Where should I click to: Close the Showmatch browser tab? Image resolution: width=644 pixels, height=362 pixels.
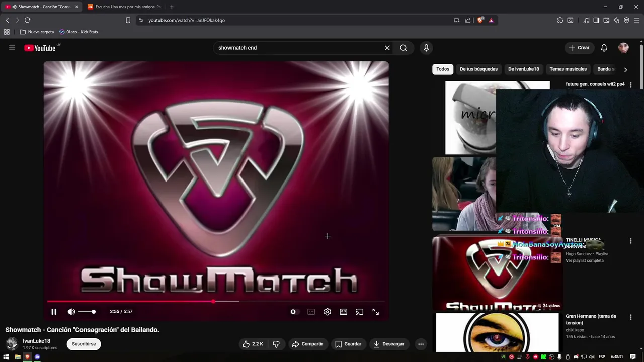pyautogui.click(x=77, y=7)
